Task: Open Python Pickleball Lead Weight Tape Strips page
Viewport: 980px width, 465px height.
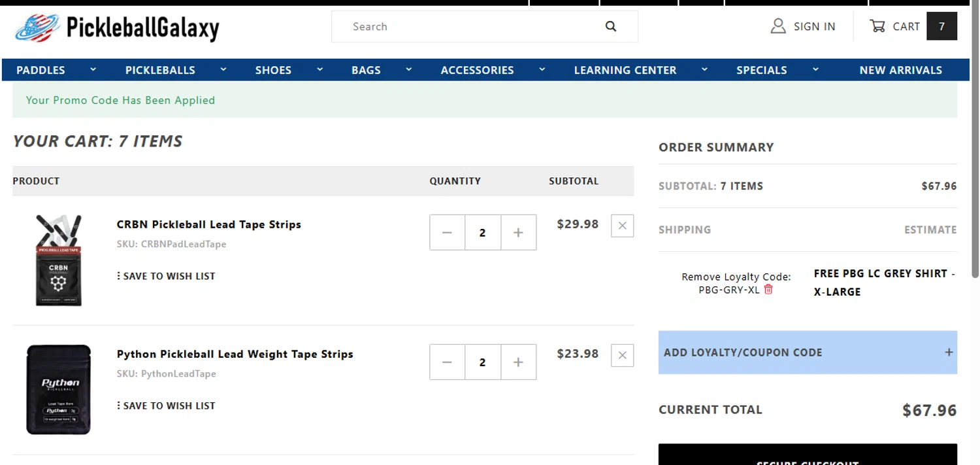Action: pyautogui.click(x=235, y=354)
